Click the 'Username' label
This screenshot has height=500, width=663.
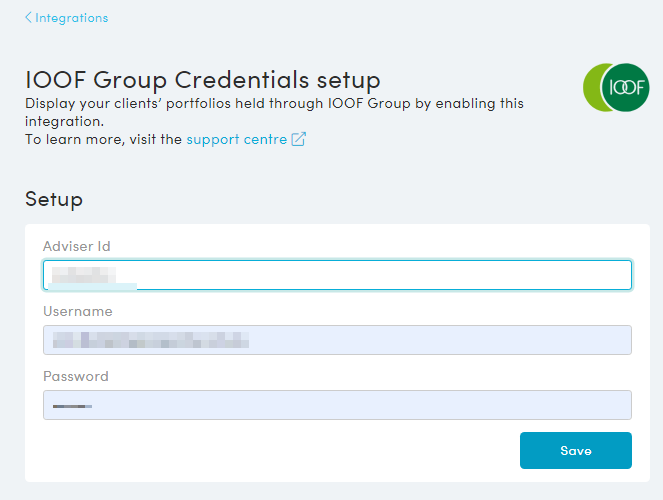click(78, 311)
